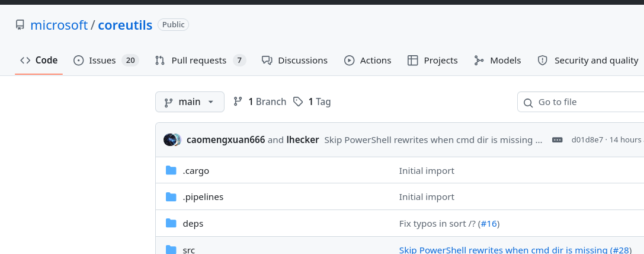Image resolution: width=644 pixels, height=254 pixels.
Task: Open the src row Skip PowerShell rewrites commit
Action: tap(503, 250)
